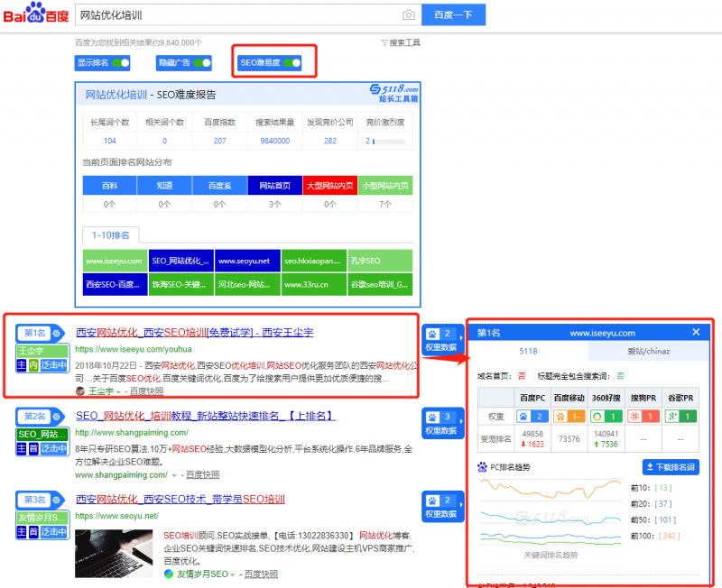
Task: Click the 孔宇SEO ranking tile
Action: 380,261
